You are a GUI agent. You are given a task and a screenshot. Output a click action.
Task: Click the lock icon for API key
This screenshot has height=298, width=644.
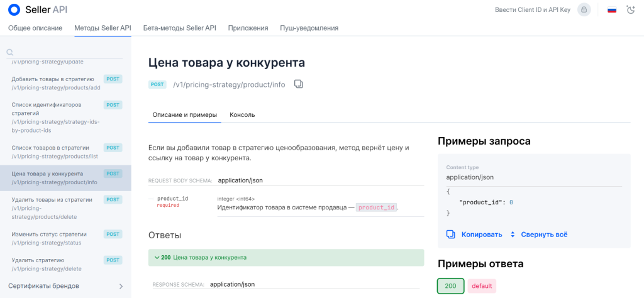click(584, 9)
